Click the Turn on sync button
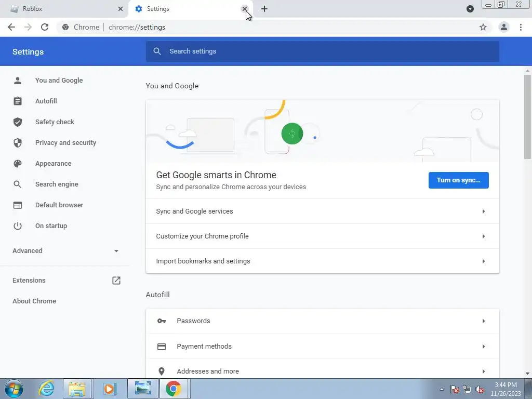The height and width of the screenshot is (399, 532). [x=458, y=180]
